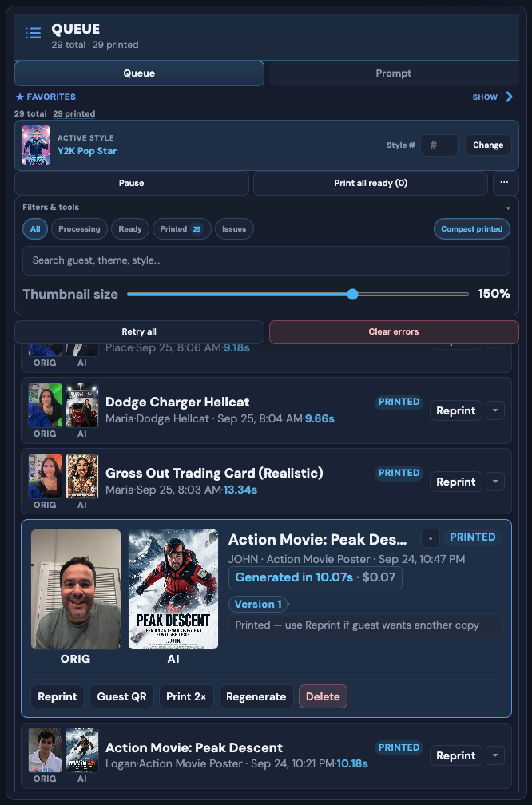Click the Thumbnail size slider handle

point(352,294)
